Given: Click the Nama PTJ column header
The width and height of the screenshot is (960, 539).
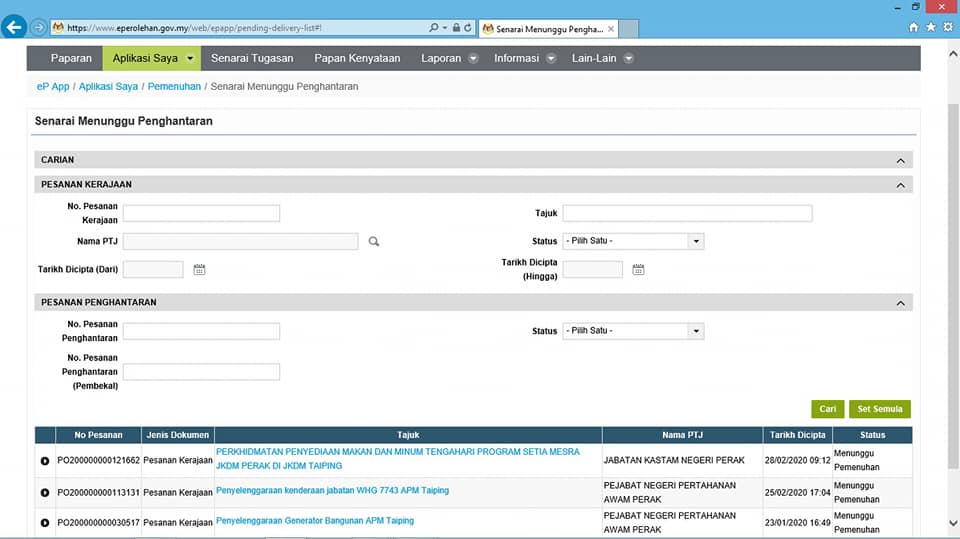Looking at the screenshot, I should pyautogui.click(x=683, y=435).
